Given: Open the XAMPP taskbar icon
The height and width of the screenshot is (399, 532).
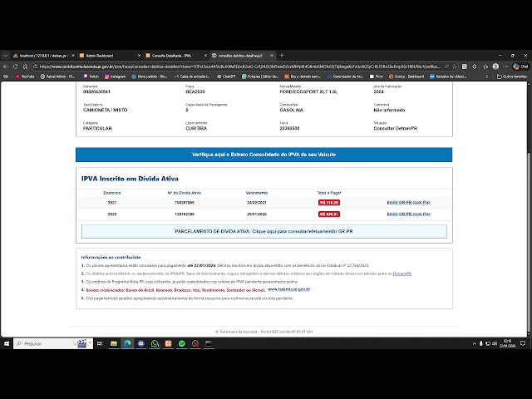Looking at the screenshot, I should (168, 343).
